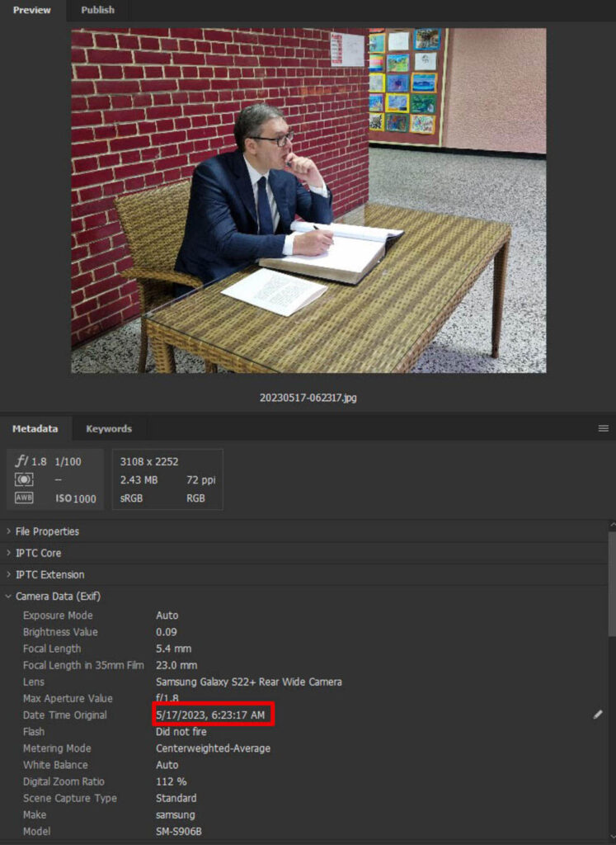This screenshot has height=845, width=616.
Task: Select the Preview tab
Action: click(31, 10)
